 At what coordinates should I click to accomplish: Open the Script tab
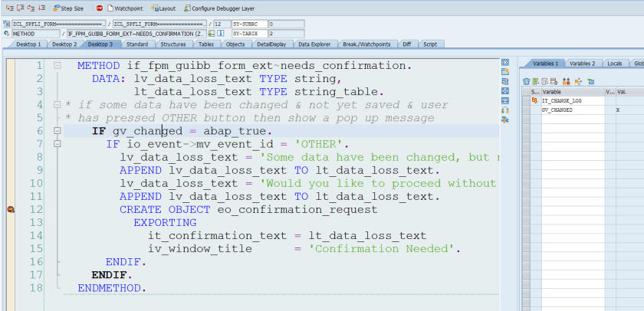(x=430, y=44)
